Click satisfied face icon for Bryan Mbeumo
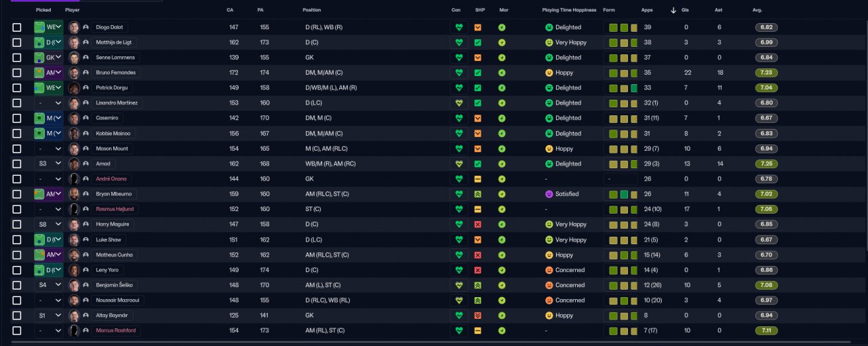Image resolution: width=868 pixels, height=346 pixels. pyautogui.click(x=549, y=194)
